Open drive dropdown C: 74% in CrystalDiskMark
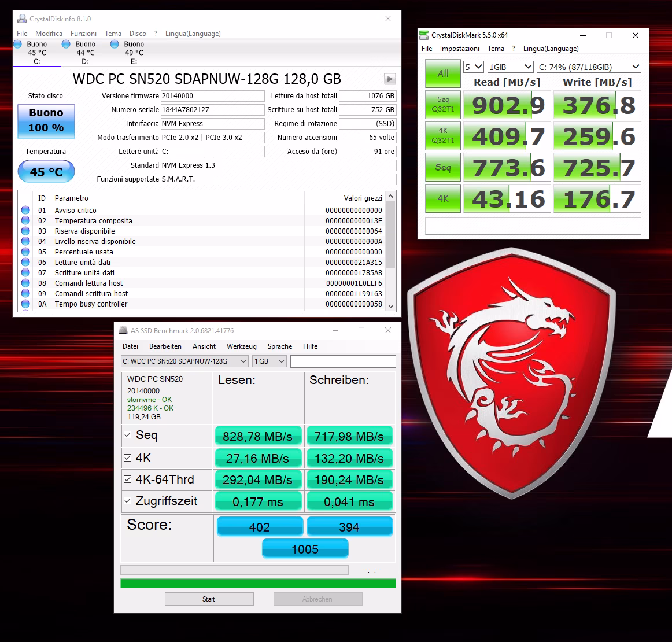This screenshot has height=642, width=672. [589, 67]
